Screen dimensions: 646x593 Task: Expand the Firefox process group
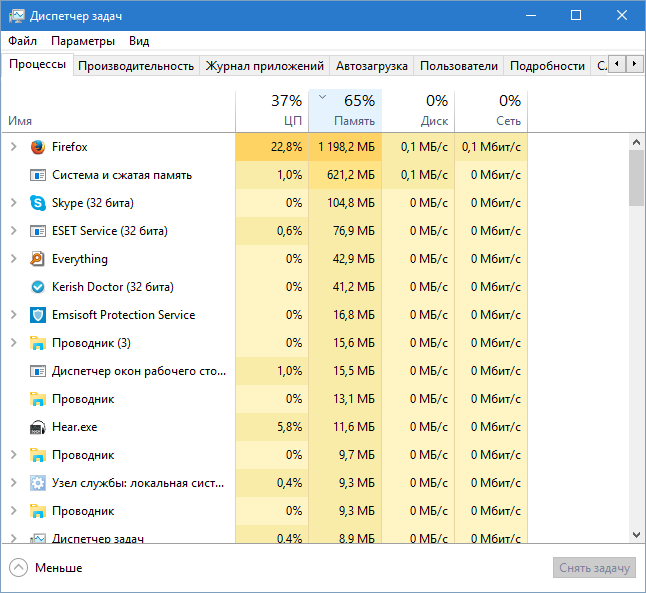[13, 147]
